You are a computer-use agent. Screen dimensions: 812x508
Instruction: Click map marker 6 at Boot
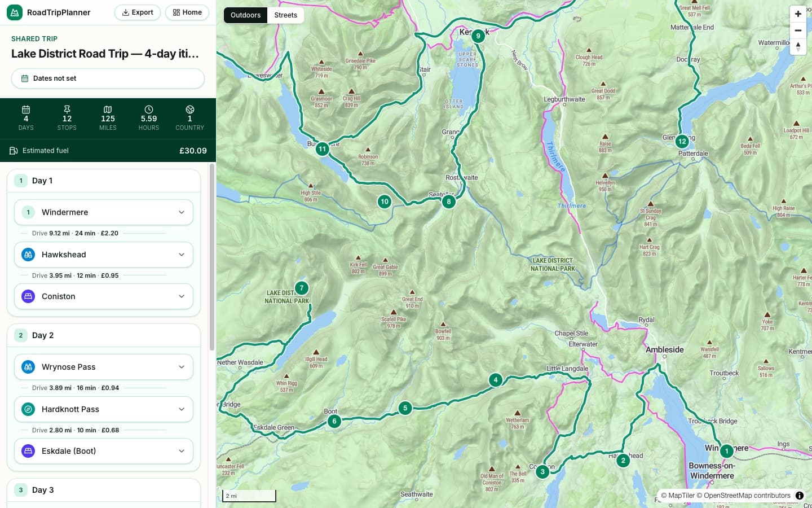tap(334, 421)
